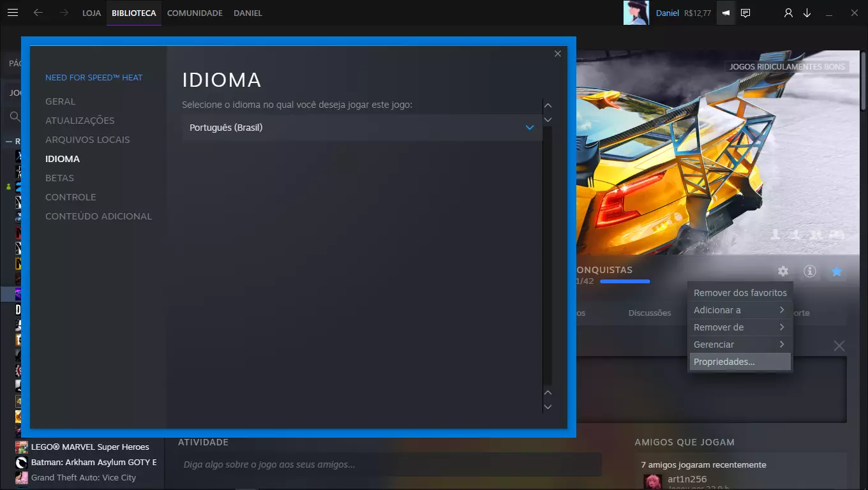Select LEGO® MARVEL Super Heroes in library
868x490 pixels.
90,447
